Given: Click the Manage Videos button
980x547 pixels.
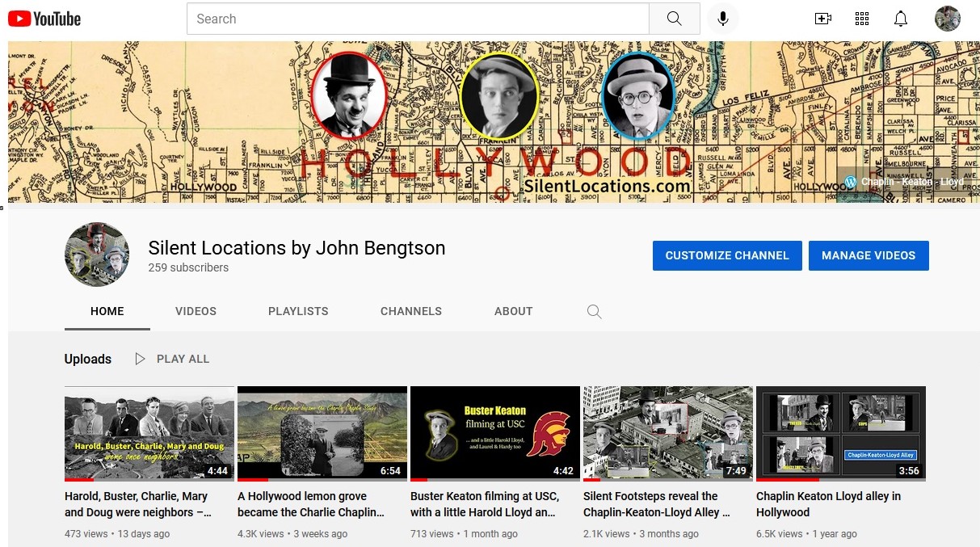Looking at the screenshot, I should tap(869, 255).
